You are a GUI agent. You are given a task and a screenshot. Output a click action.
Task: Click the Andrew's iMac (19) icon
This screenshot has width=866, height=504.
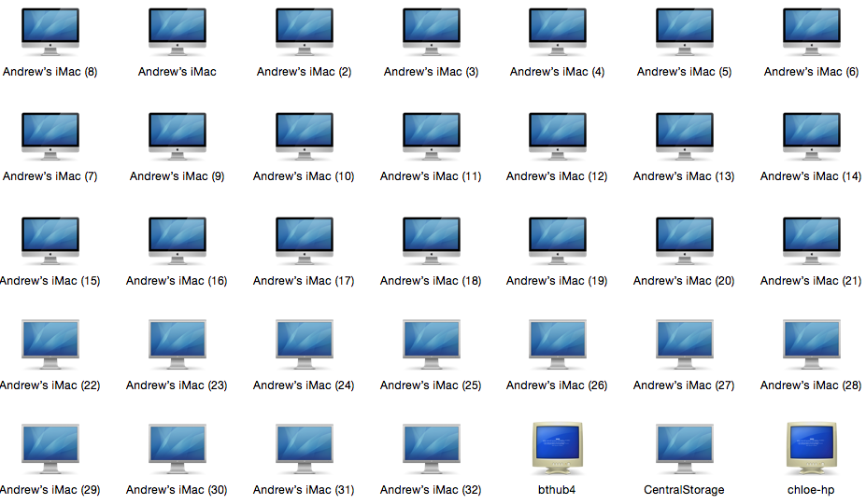click(x=558, y=241)
